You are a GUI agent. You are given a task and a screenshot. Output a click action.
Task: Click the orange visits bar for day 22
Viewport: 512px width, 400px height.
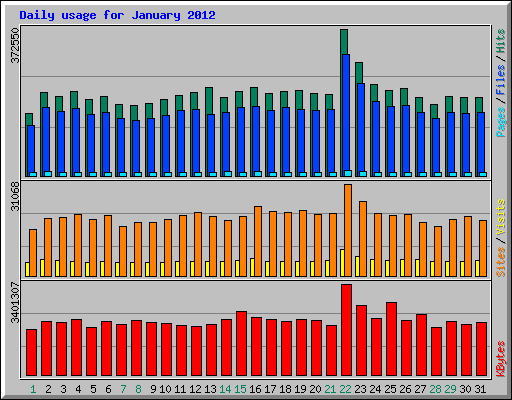tap(348, 230)
